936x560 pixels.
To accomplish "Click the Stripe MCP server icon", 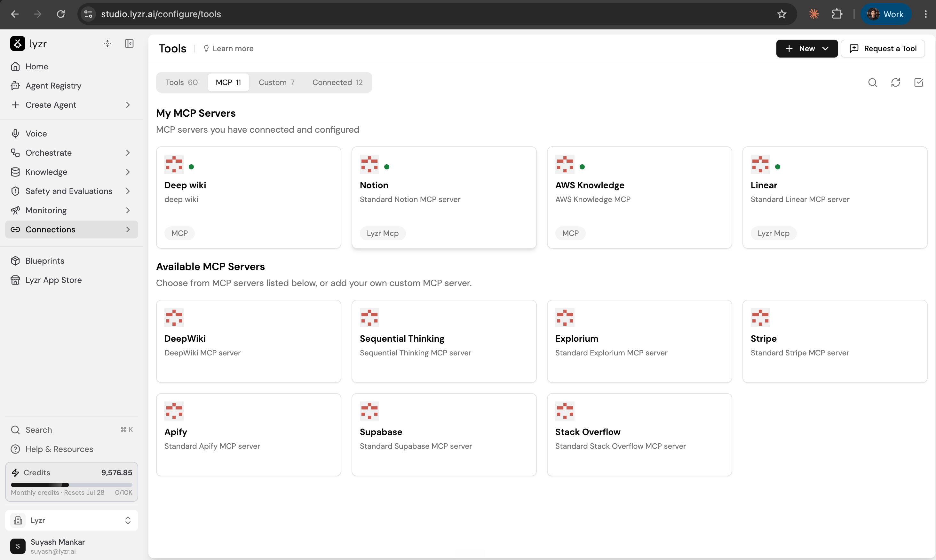I will click(760, 318).
